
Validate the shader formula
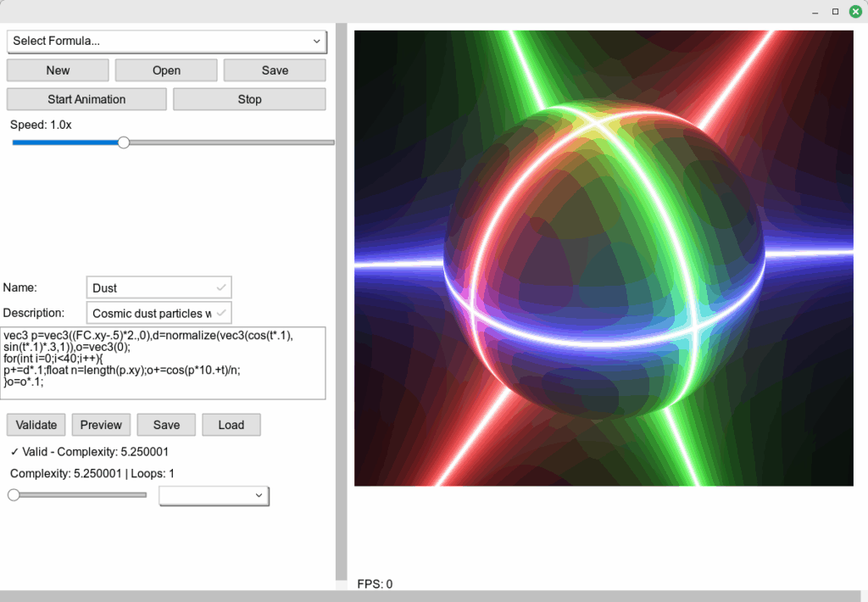36,425
